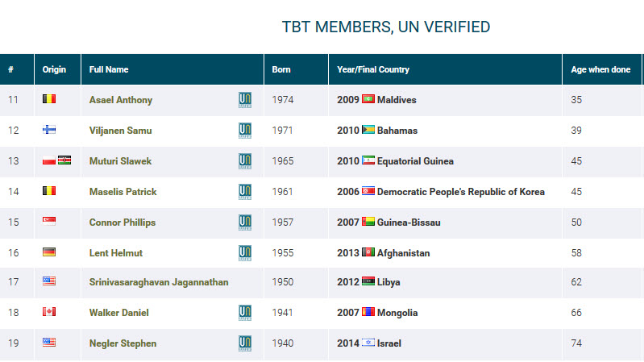Click the Israel flag icon in row 19
The width and height of the screenshot is (644, 362).
tap(369, 343)
